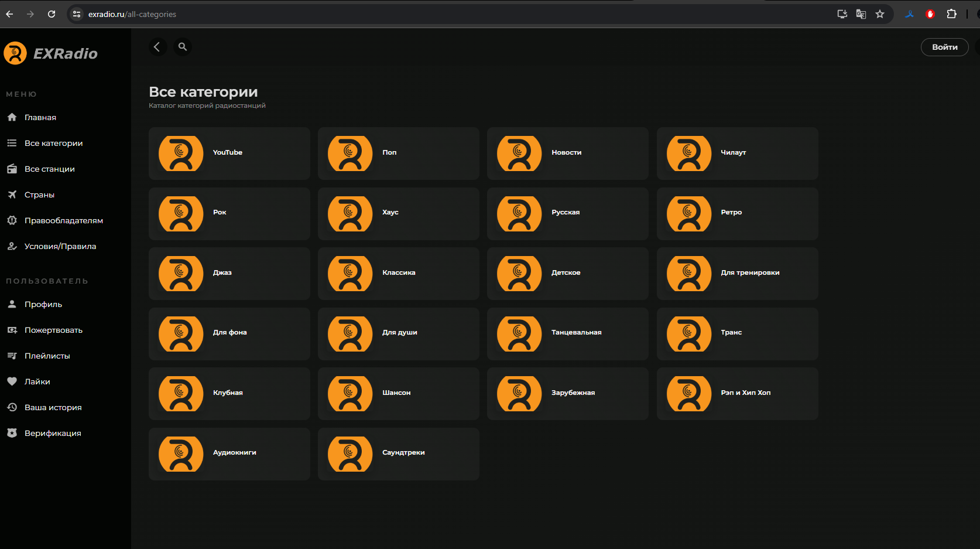This screenshot has height=549, width=980.
Task: Open the Джаз category card
Action: point(229,274)
